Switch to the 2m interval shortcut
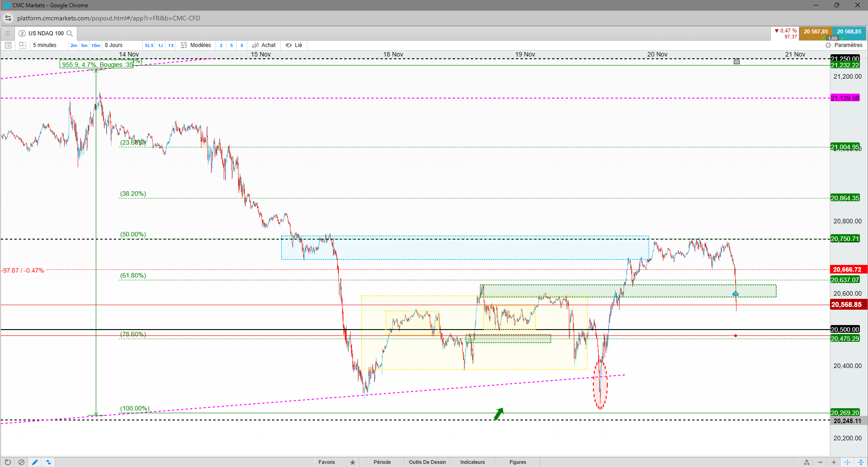The image size is (868, 467). (74, 46)
